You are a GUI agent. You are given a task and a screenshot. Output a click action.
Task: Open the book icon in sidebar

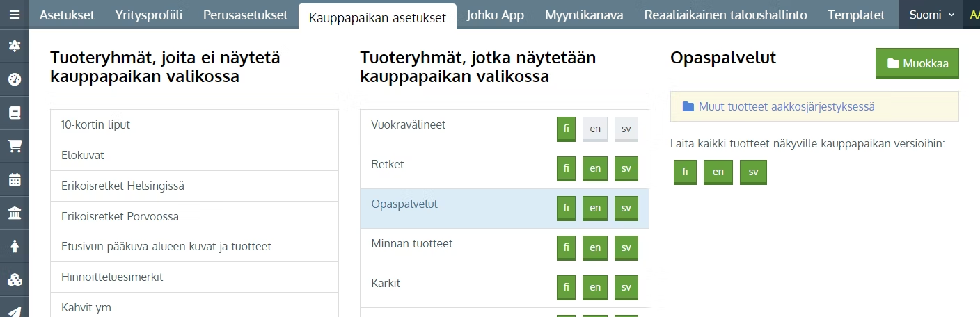point(14,113)
